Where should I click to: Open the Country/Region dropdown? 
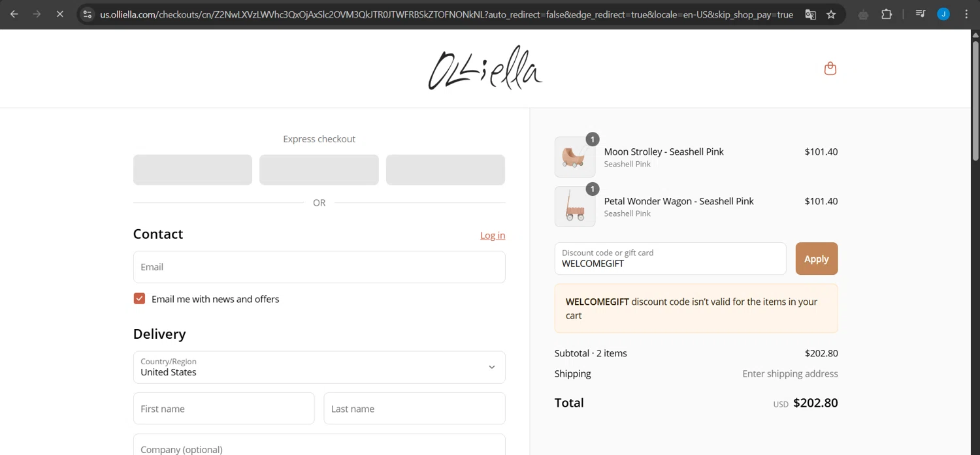(319, 367)
